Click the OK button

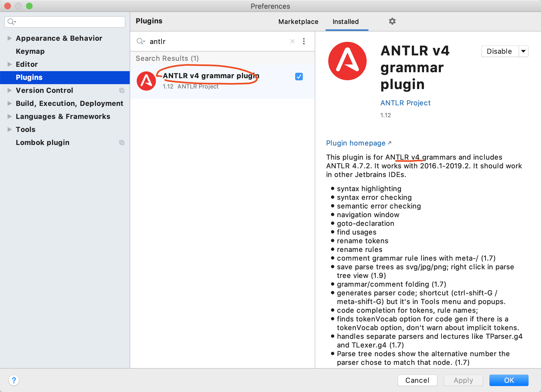pos(509,380)
